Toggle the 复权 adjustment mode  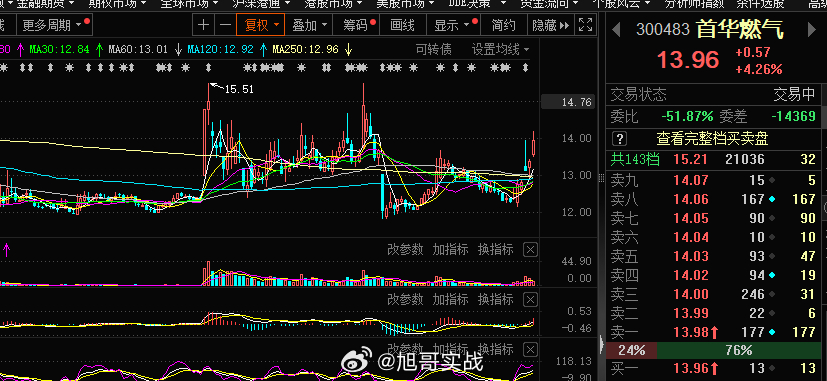point(261,25)
